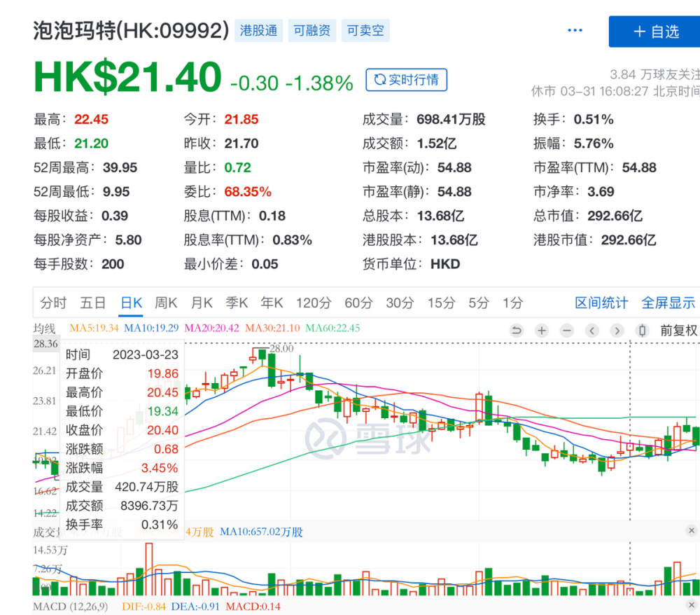The image size is (700, 615).
Task: Switch to the 30分 interval tab
Action: tap(400, 303)
